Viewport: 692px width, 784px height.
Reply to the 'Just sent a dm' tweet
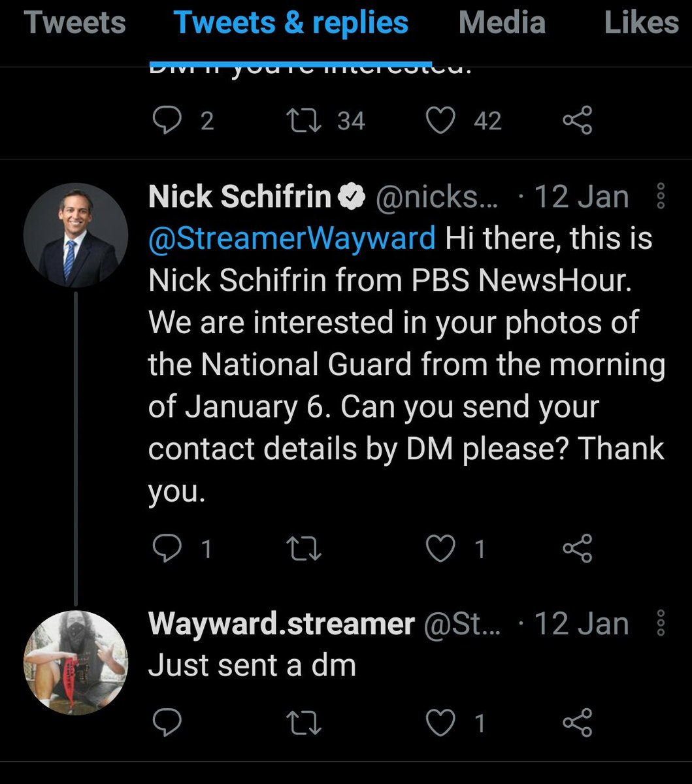point(167,723)
